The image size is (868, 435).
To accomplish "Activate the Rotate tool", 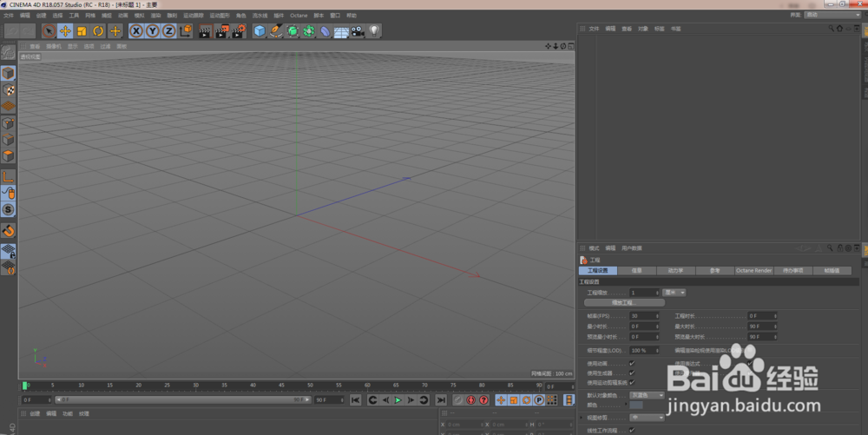I will pos(99,31).
